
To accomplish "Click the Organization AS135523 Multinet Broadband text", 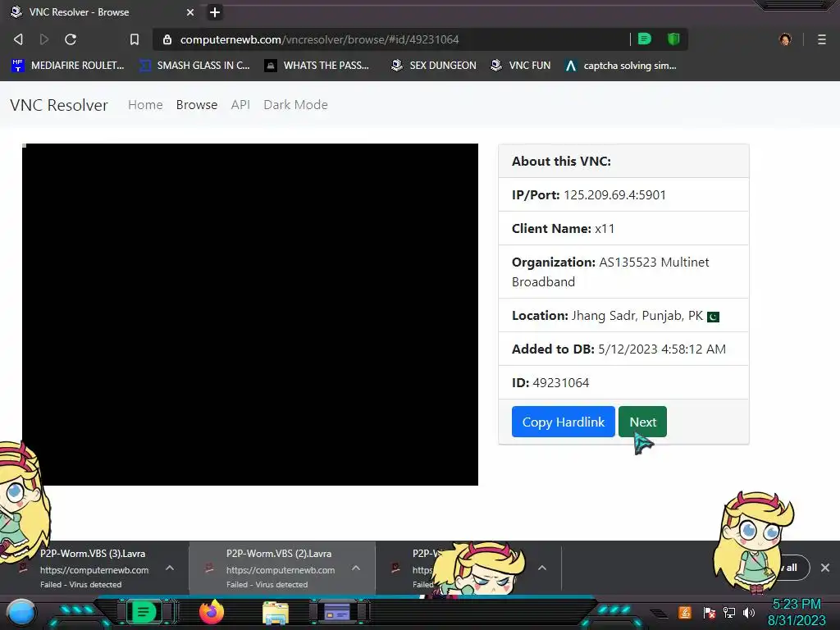I will coord(610,272).
